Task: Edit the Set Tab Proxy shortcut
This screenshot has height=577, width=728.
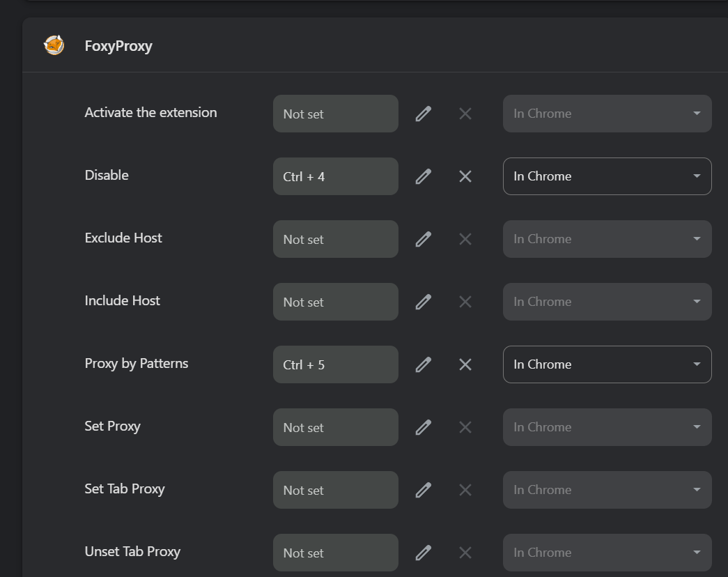Action: 423,490
